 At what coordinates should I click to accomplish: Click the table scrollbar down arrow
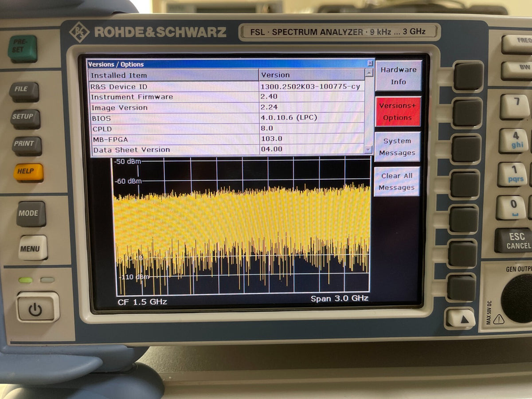(368, 150)
